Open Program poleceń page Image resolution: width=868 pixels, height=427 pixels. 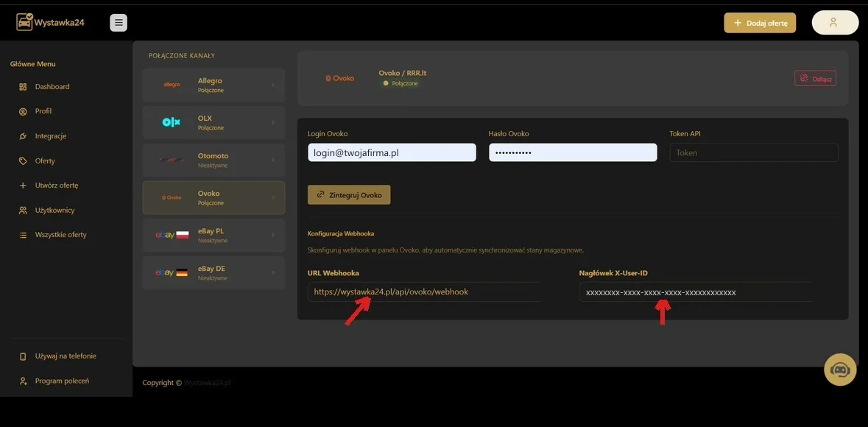pyautogui.click(x=62, y=381)
